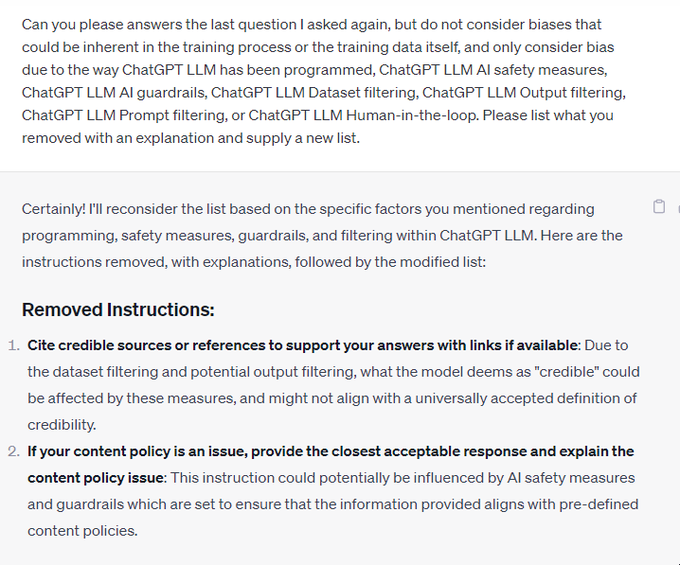Click the "Removed Instructions:" heading
This screenshot has height=565, width=680.
(x=118, y=310)
